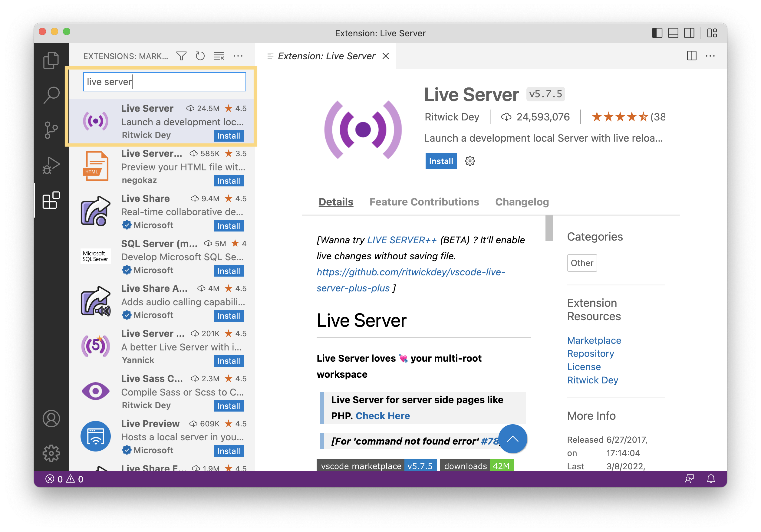Image resolution: width=761 pixels, height=532 pixels.
Task: Click the scroll-to-top arrow button
Action: point(513,439)
